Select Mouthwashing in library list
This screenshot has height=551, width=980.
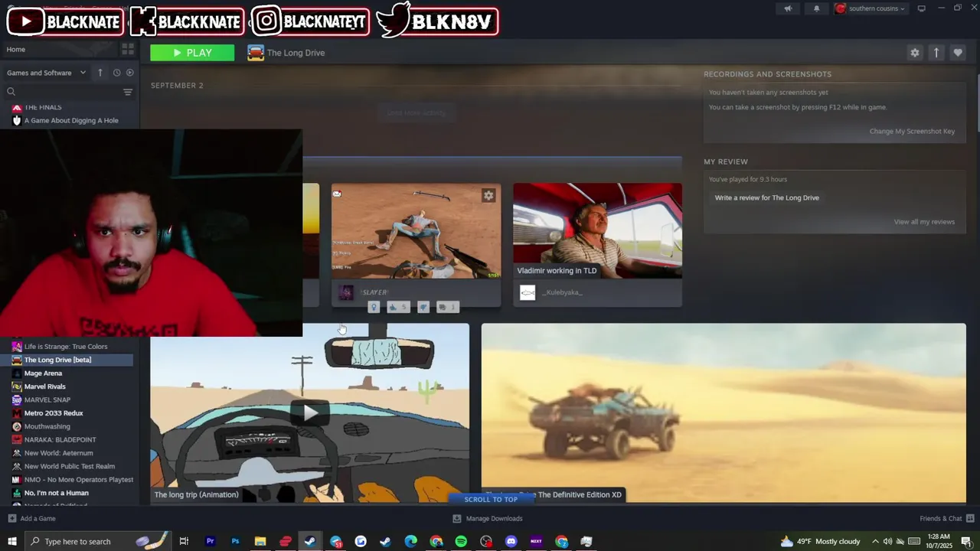[x=47, y=426]
